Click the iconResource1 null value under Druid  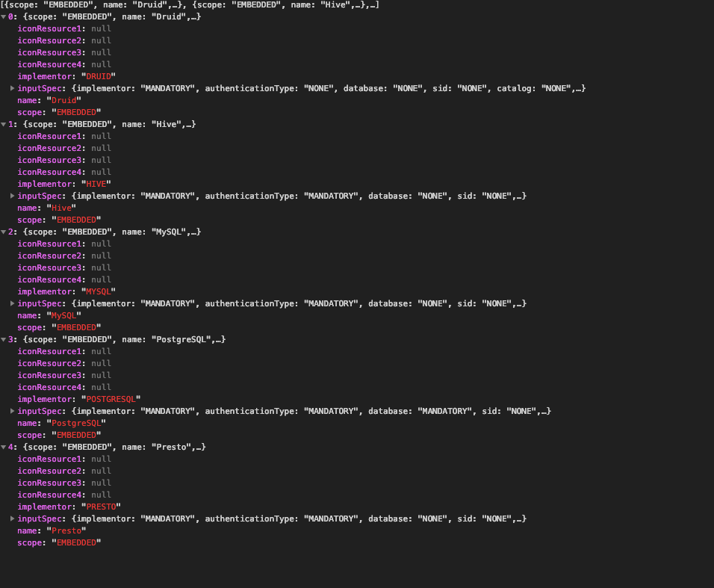point(101,28)
